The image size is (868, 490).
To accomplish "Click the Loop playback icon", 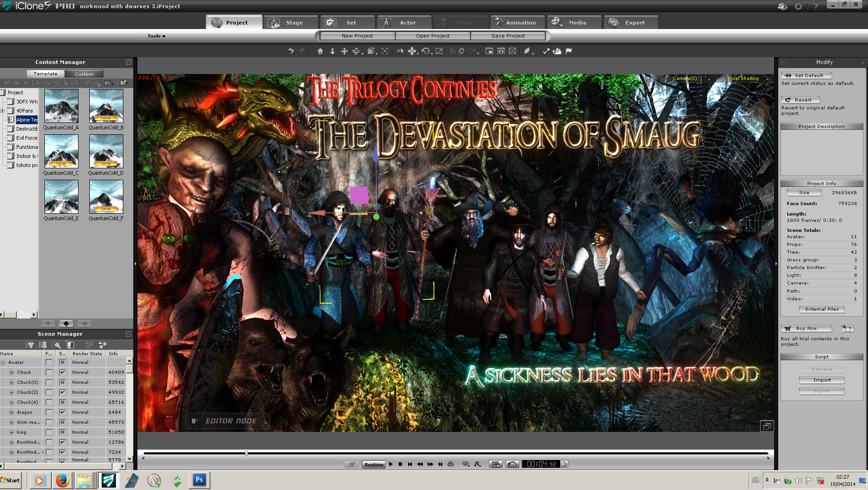I will 450,464.
